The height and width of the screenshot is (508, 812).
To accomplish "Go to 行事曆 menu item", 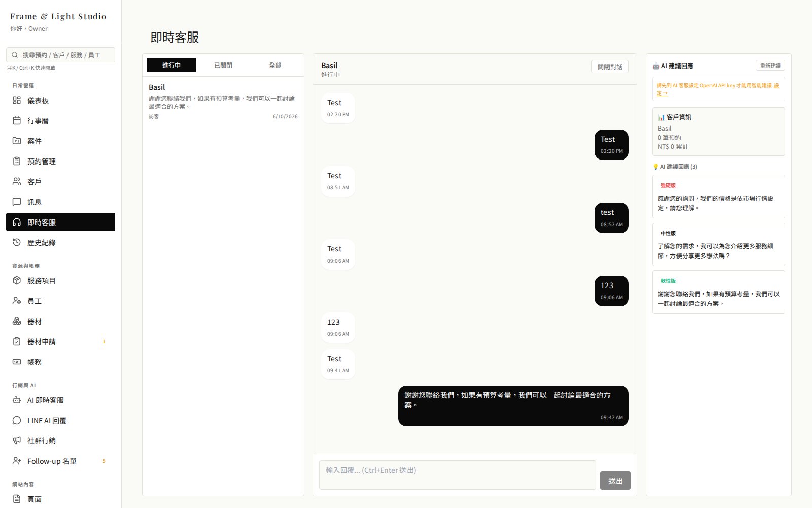I will [x=60, y=120].
